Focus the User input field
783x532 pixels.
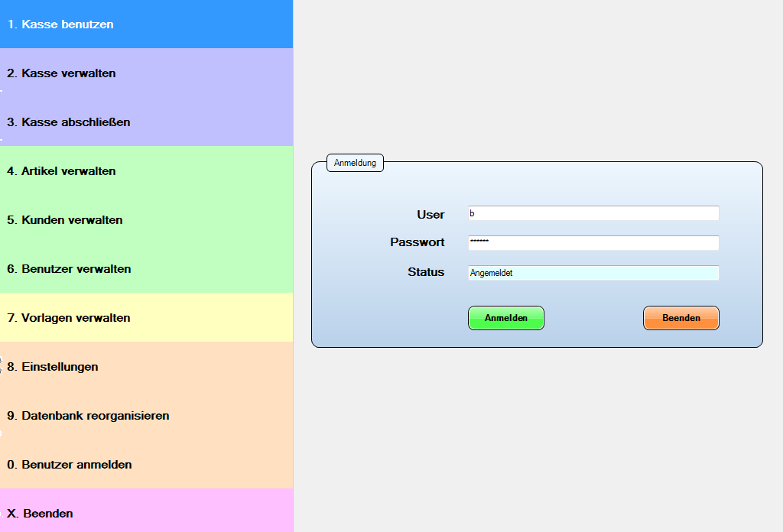[x=593, y=213]
